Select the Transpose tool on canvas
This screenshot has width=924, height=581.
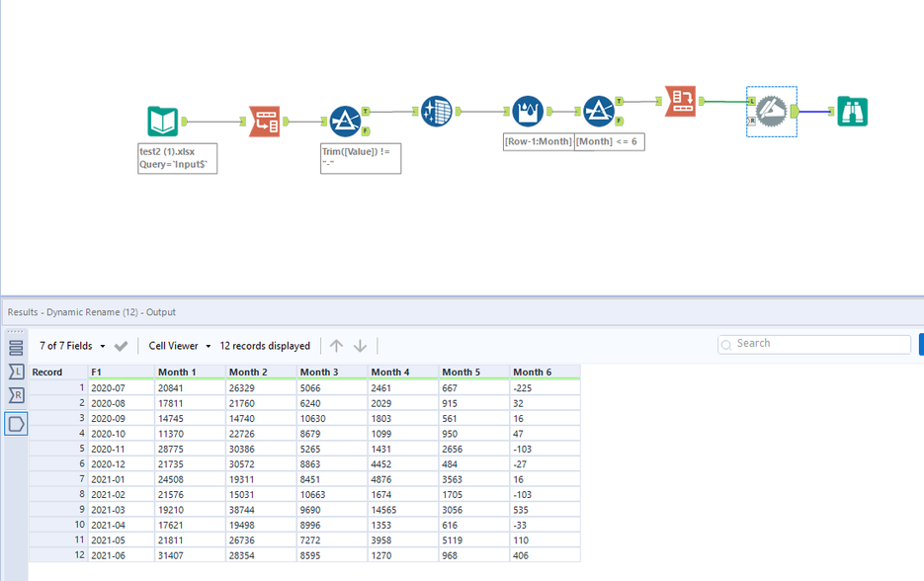pyautogui.click(x=265, y=122)
